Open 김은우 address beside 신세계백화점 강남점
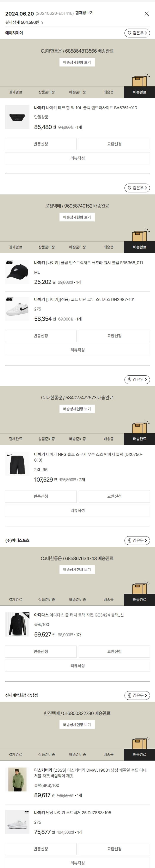The width and height of the screenshot is (155, 868). (x=137, y=695)
